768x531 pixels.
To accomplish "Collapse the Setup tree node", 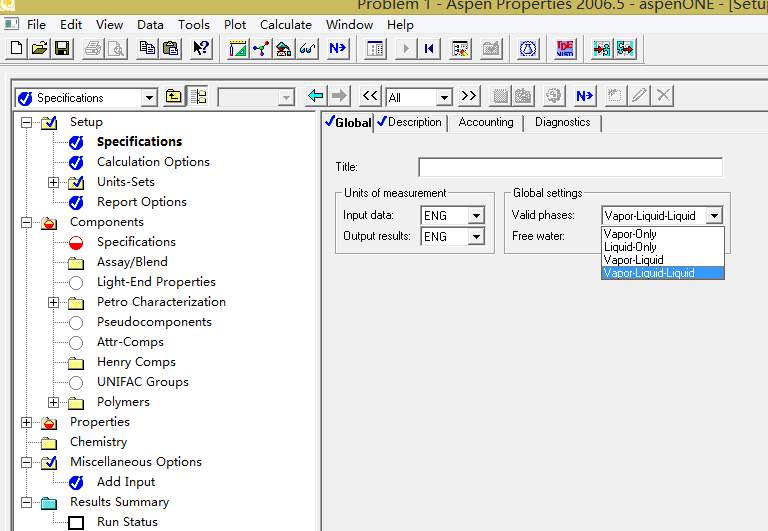I will click(x=26, y=122).
